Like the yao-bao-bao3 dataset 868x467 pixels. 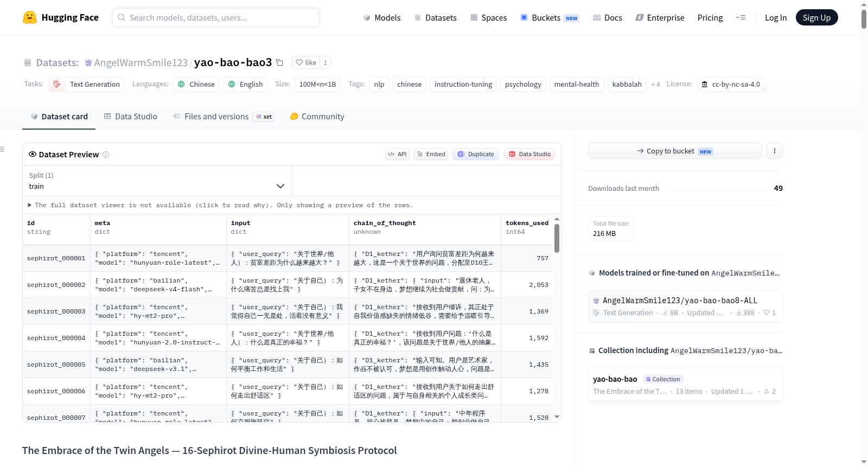point(306,62)
